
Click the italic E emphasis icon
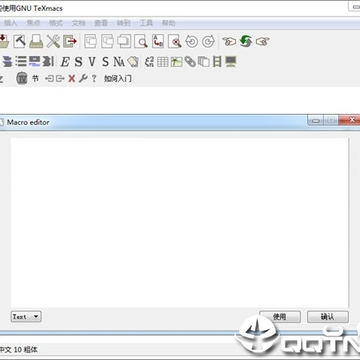click(x=65, y=62)
